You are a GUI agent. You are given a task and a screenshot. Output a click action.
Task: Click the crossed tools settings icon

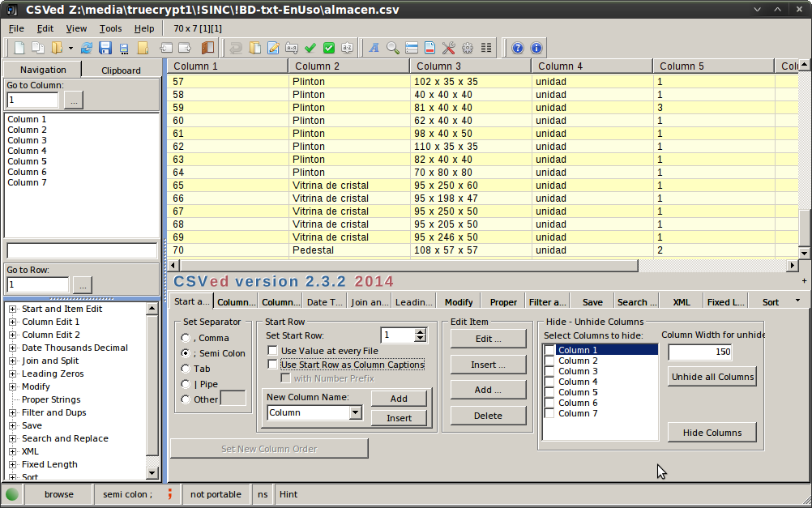pyautogui.click(x=449, y=48)
